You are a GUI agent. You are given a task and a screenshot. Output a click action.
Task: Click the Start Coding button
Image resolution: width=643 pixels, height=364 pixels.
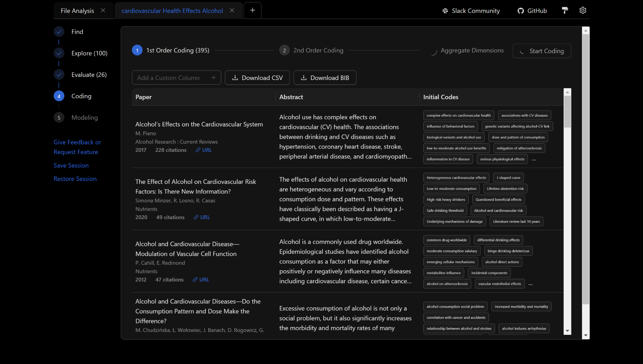[x=542, y=51]
